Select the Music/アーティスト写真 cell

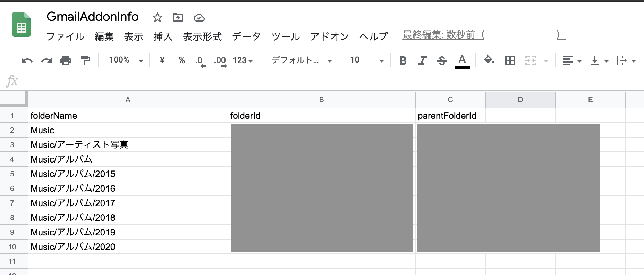(128, 145)
